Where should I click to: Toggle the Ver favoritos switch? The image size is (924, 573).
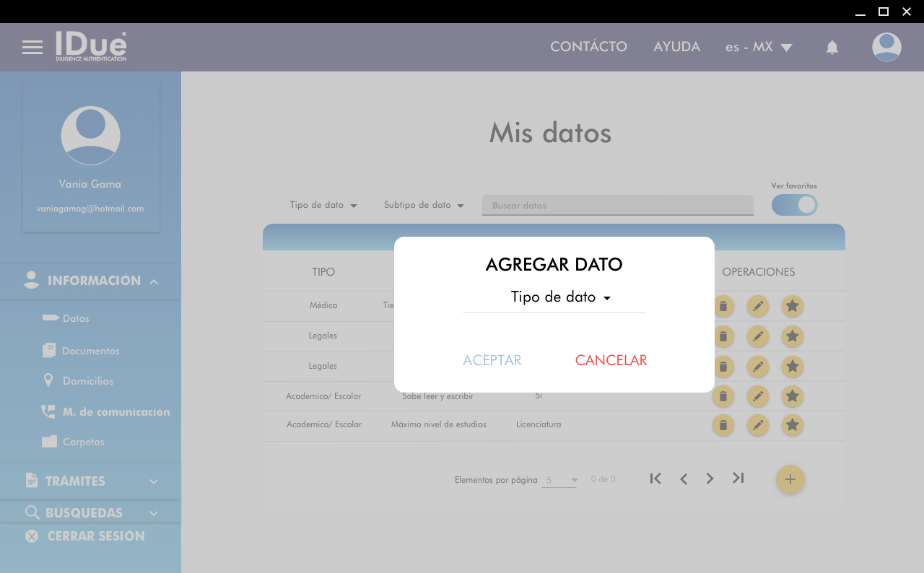pyautogui.click(x=794, y=205)
